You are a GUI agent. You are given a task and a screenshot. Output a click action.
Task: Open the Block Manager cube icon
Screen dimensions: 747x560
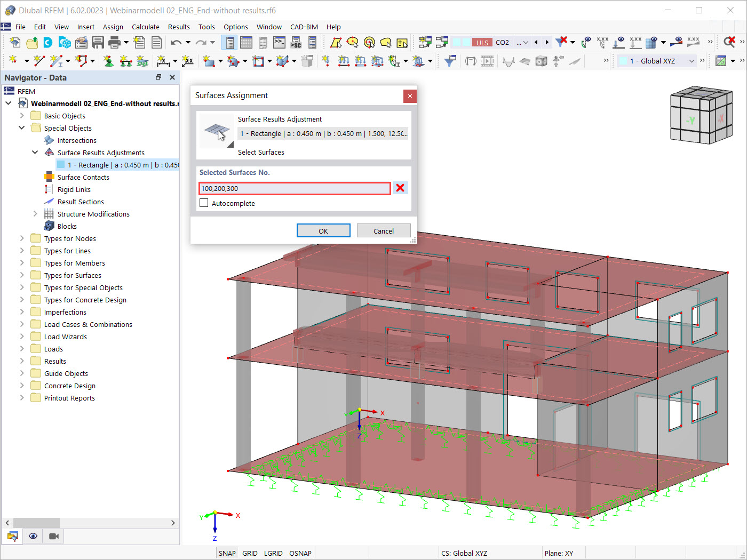coord(65,43)
